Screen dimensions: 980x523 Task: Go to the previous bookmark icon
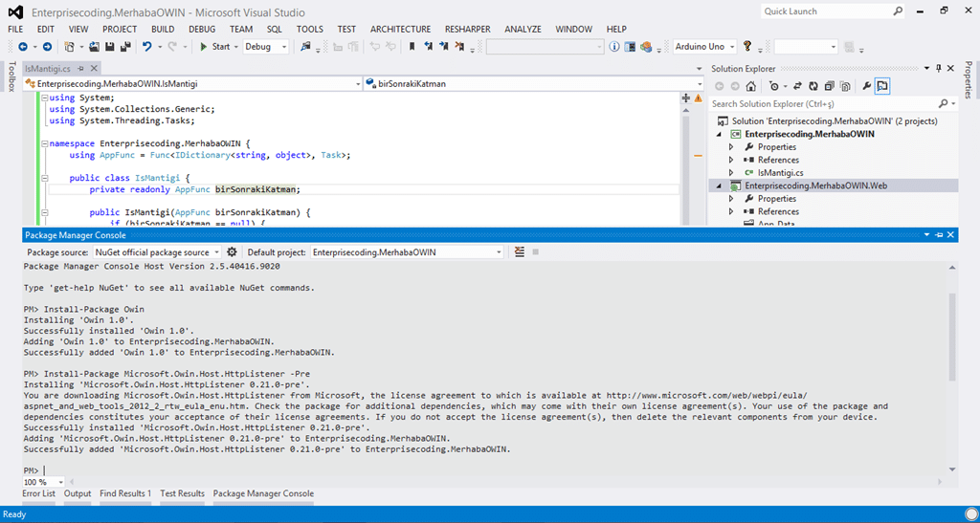coord(428,47)
